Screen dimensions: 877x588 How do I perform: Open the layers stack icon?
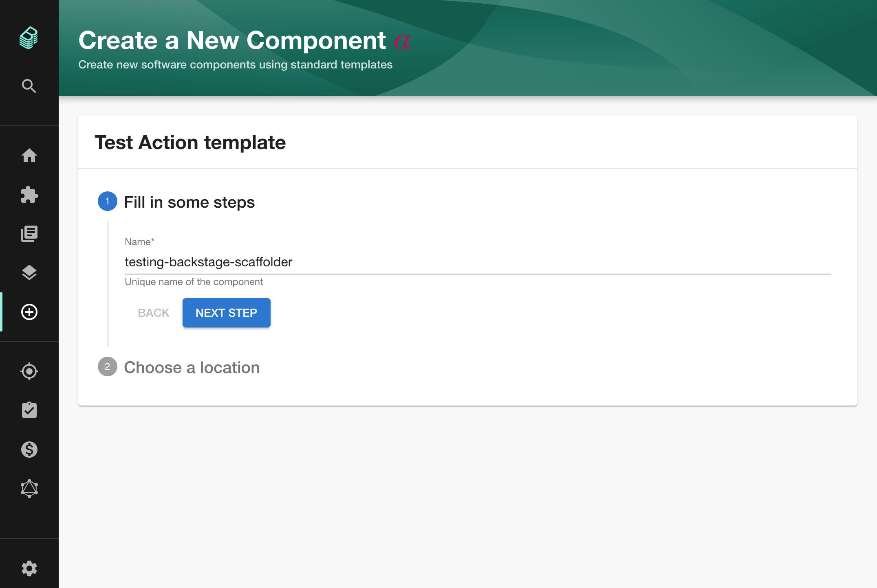pos(29,272)
